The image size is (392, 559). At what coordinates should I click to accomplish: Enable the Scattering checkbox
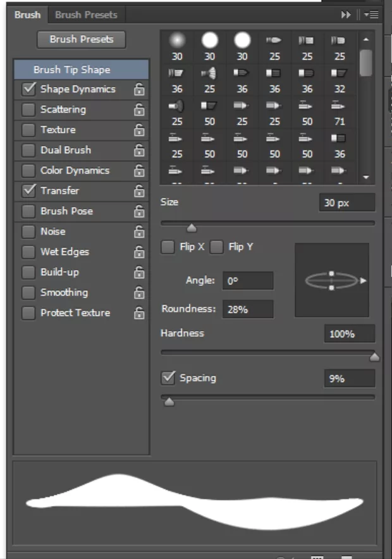pos(28,110)
